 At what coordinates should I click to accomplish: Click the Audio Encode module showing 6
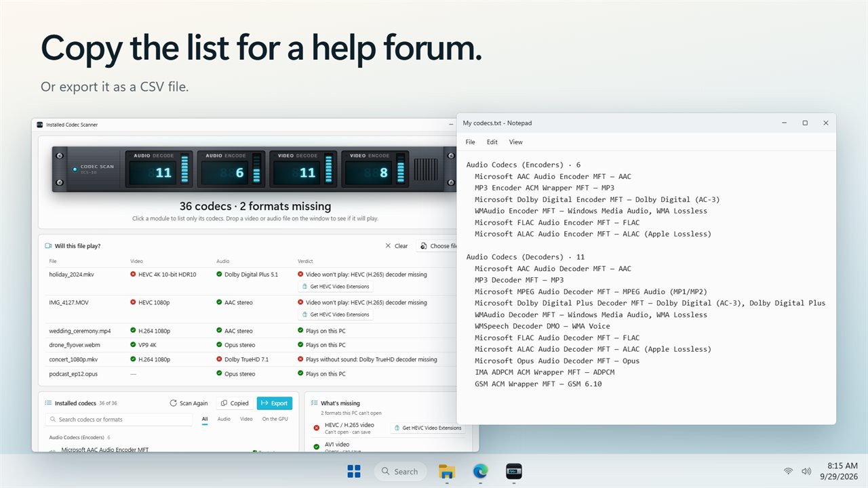[233, 169]
